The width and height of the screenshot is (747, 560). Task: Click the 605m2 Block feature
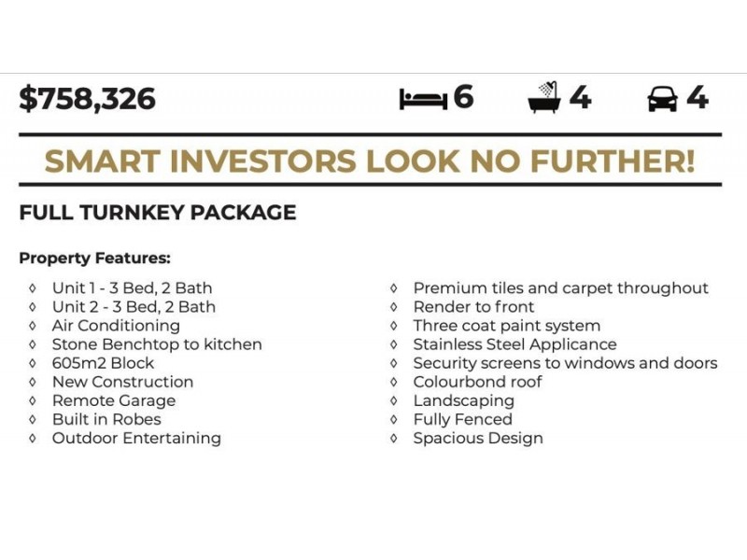click(x=103, y=363)
